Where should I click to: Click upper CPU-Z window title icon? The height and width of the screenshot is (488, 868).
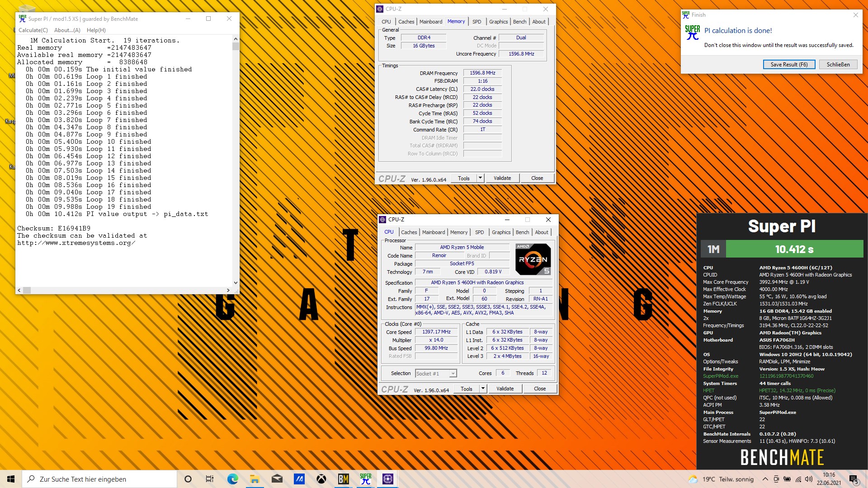[380, 9]
